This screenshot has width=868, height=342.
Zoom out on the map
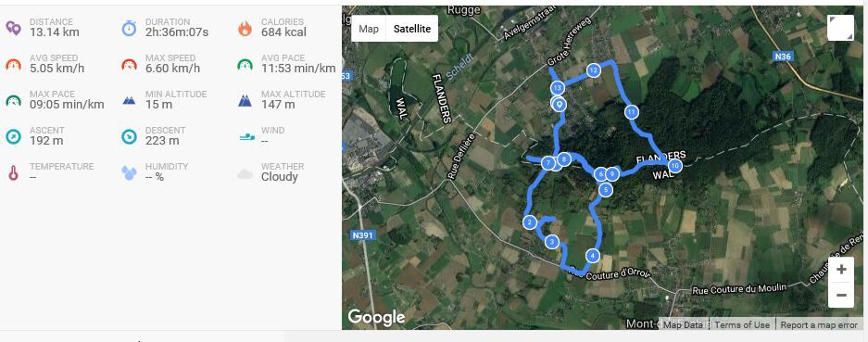[841, 295]
